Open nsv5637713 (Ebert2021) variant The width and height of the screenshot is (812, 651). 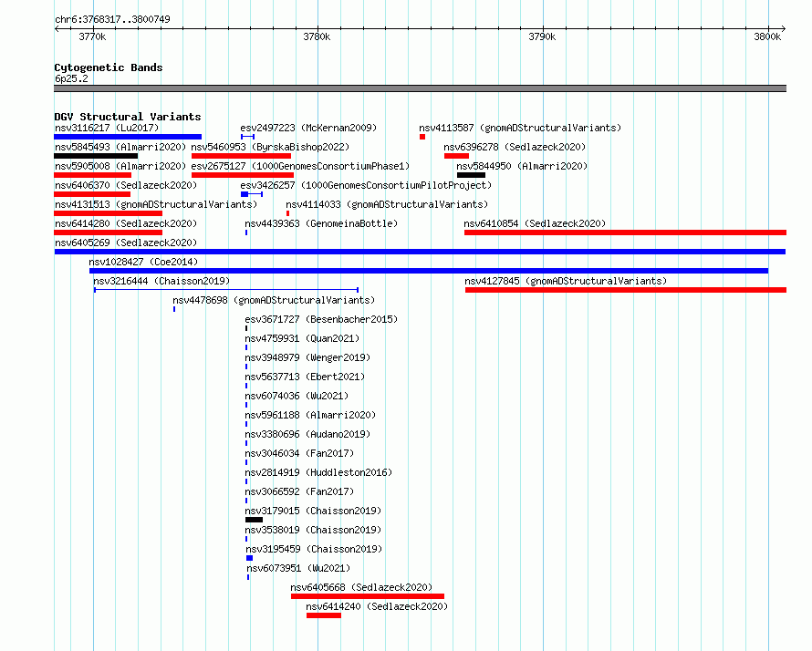click(x=305, y=377)
